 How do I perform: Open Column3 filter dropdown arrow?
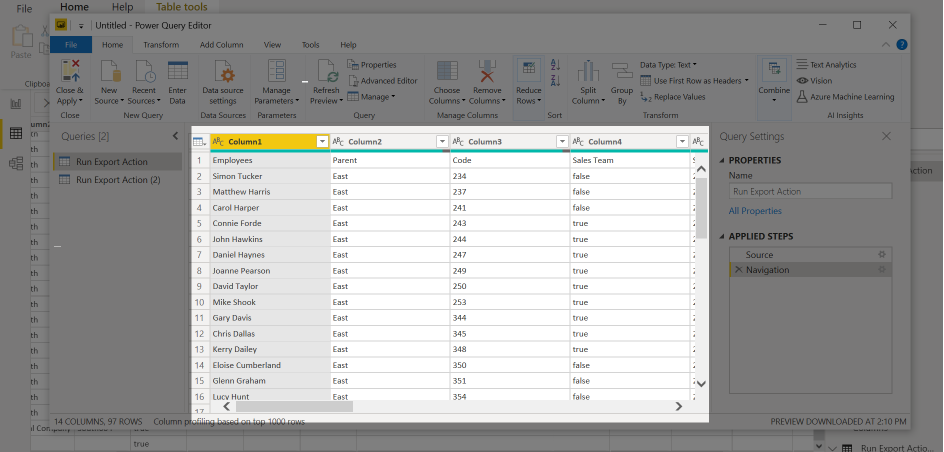pos(562,142)
